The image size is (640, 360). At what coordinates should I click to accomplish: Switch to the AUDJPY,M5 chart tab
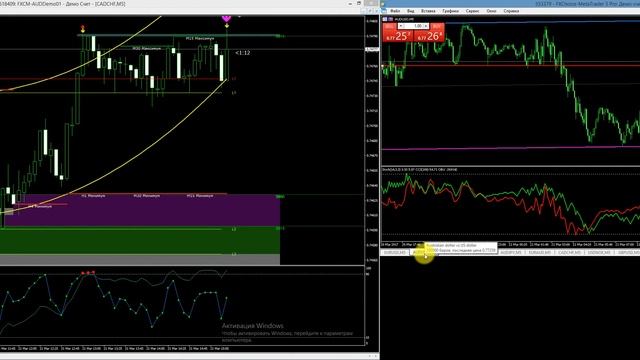click(x=511, y=253)
